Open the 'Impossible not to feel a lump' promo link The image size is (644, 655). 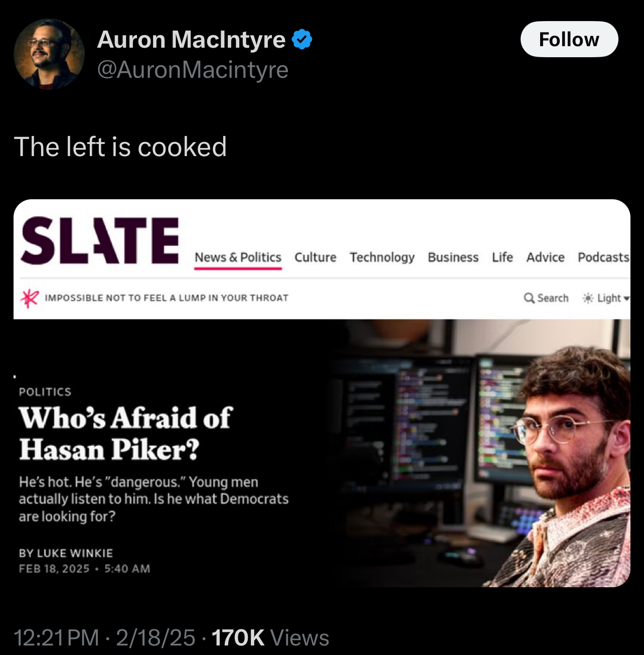coord(167,298)
